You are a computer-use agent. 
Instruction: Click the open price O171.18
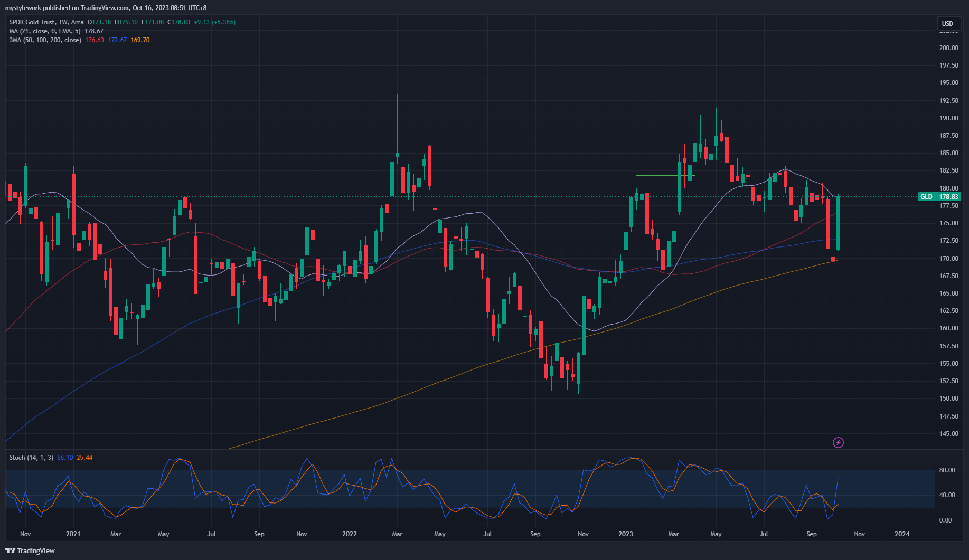pos(99,22)
